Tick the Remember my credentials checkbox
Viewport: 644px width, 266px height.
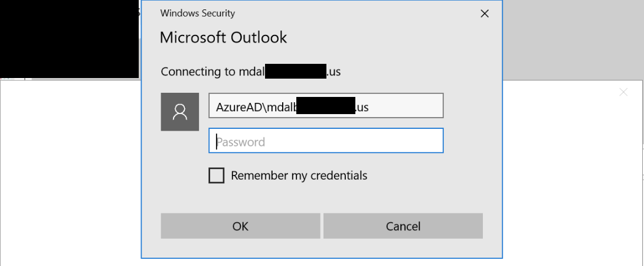(217, 176)
